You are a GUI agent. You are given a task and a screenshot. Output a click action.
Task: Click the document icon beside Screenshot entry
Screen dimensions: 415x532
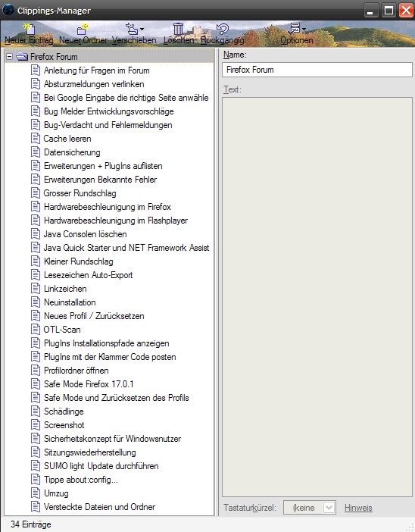point(36,425)
